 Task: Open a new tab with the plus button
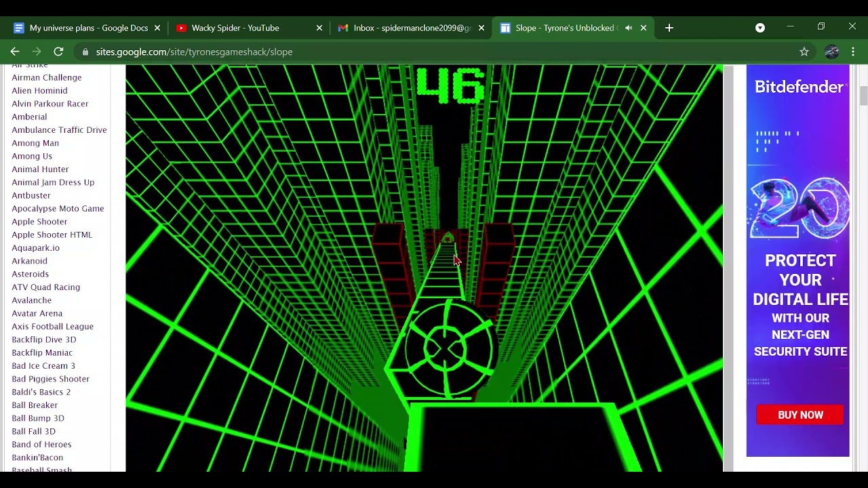[x=669, y=28]
